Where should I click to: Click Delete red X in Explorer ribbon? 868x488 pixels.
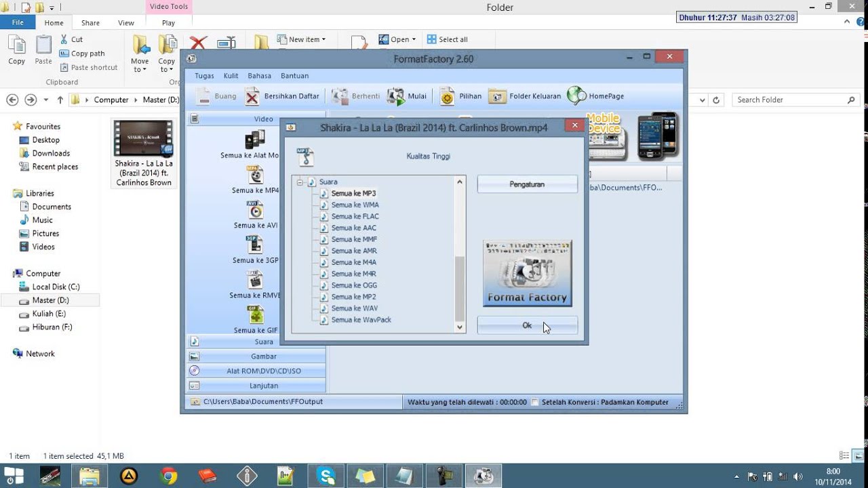click(x=198, y=43)
